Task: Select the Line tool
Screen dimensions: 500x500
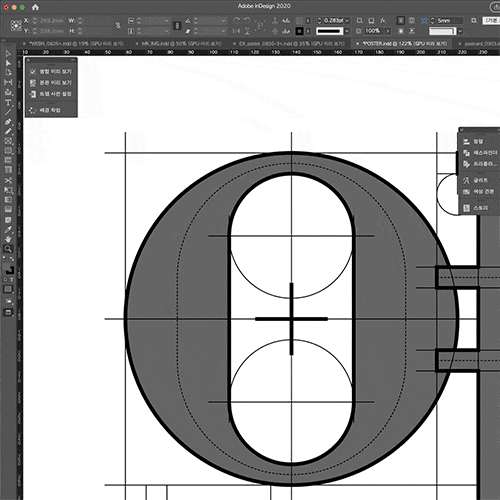Action: (8, 112)
